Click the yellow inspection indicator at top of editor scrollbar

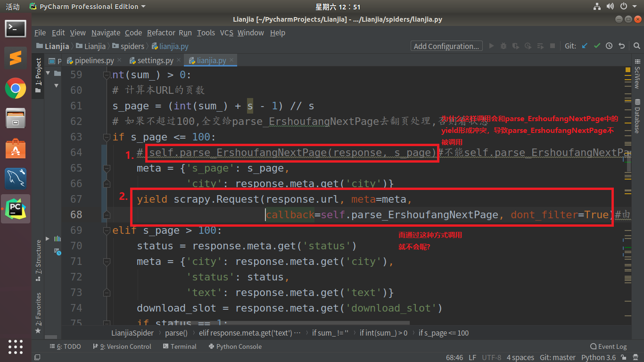628,69
